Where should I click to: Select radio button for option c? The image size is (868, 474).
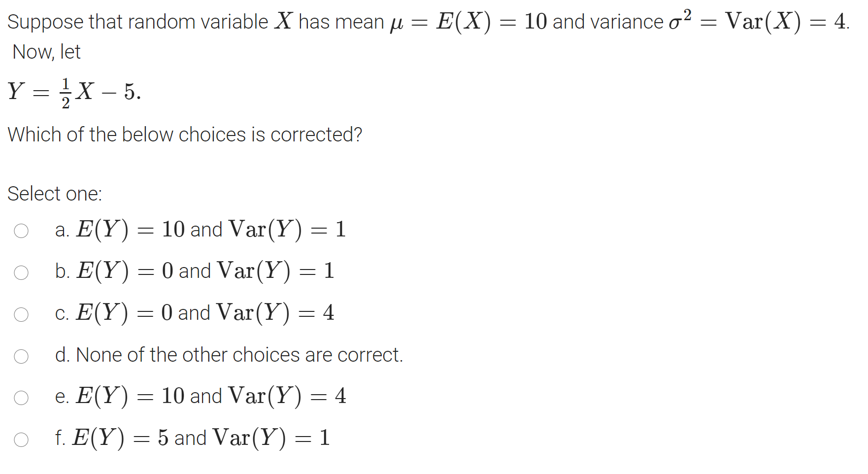click(x=21, y=313)
